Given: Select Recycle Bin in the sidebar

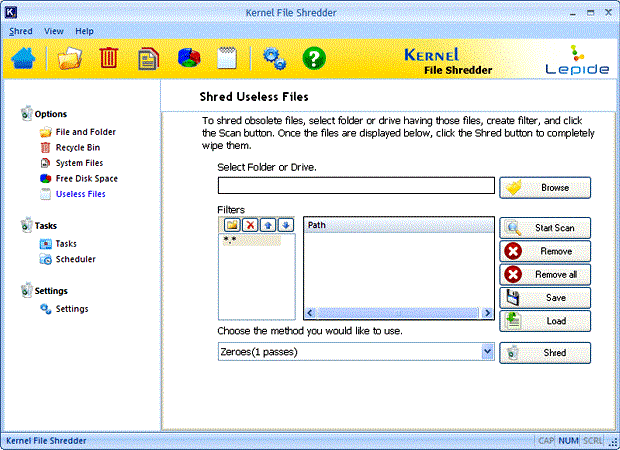Looking at the screenshot, I should point(70,147).
